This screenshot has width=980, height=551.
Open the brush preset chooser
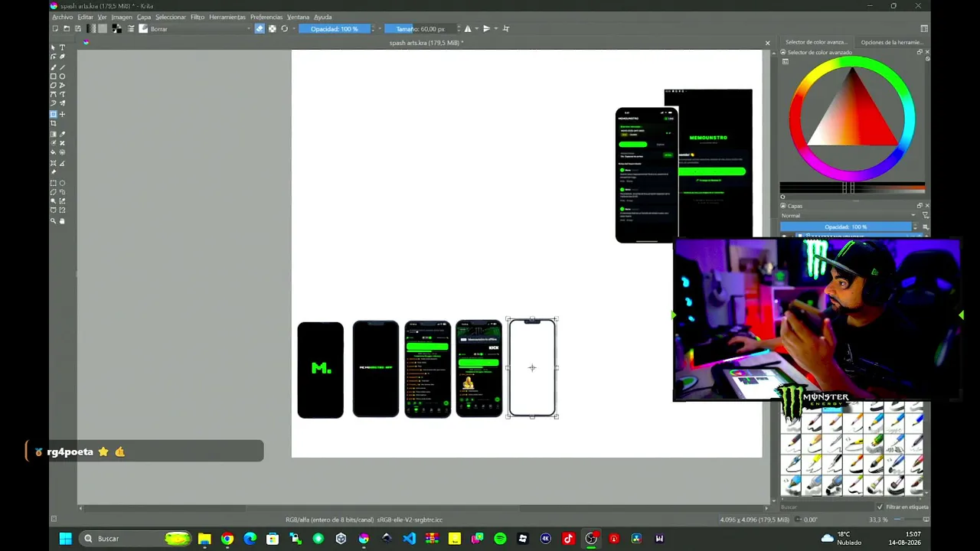point(143,29)
